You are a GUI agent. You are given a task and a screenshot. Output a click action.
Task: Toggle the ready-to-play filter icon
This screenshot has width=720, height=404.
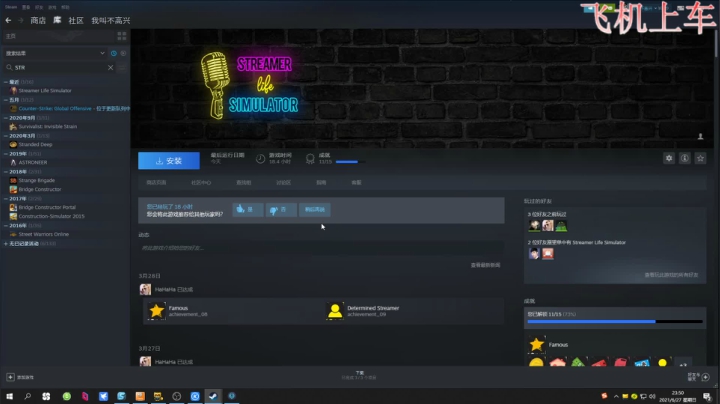[123, 53]
